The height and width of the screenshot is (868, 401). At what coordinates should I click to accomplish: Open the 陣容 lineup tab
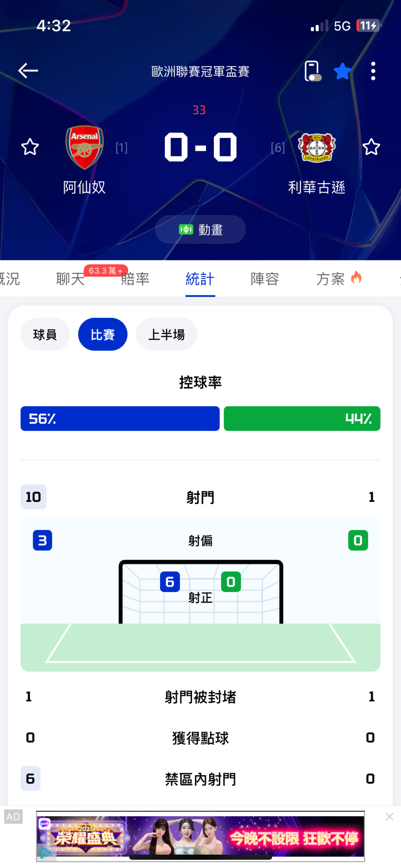265,279
